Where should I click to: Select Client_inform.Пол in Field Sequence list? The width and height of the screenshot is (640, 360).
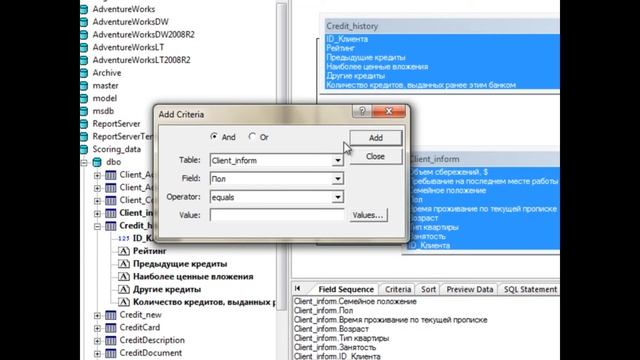point(323,310)
